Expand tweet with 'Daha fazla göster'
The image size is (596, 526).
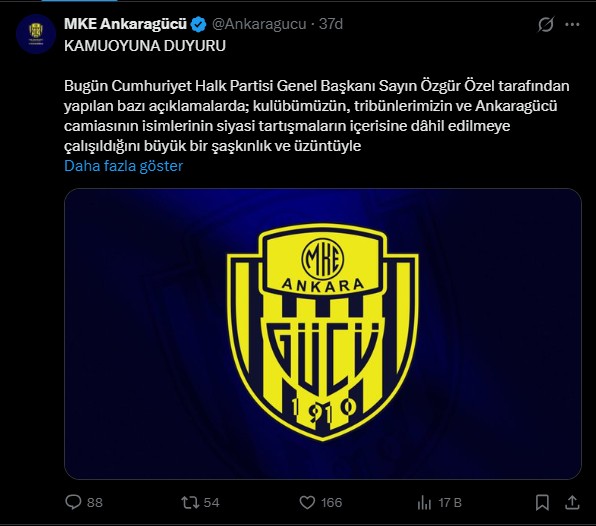[x=124, y=166]
